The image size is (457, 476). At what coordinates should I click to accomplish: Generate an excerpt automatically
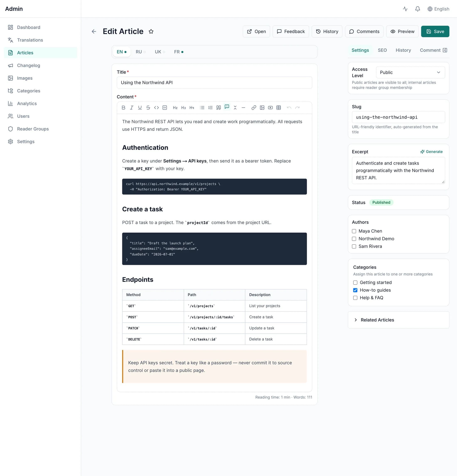point(431,152)
